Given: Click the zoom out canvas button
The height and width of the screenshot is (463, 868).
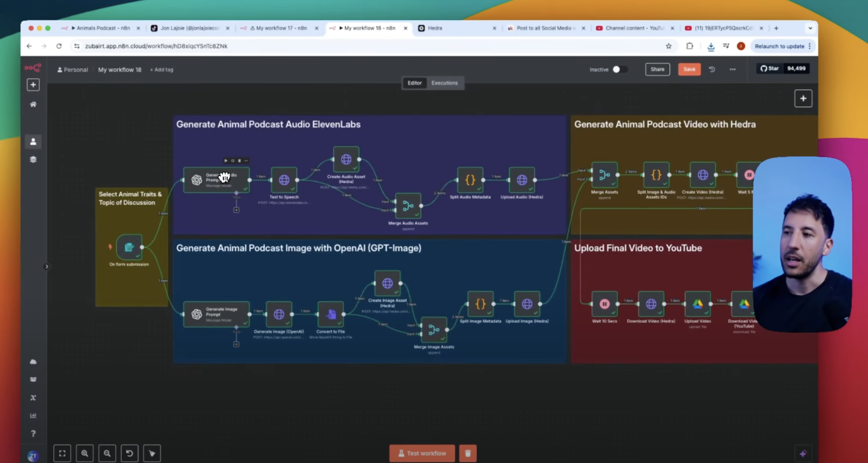Looking at the screenshot, I should pyautogui.click(x=107, y=453).
